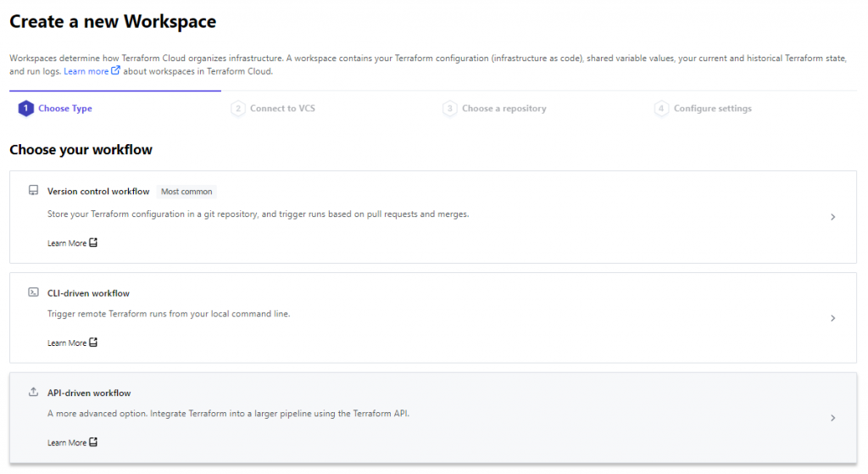
Task: Click the Most common badge
Action: (186, 192)
